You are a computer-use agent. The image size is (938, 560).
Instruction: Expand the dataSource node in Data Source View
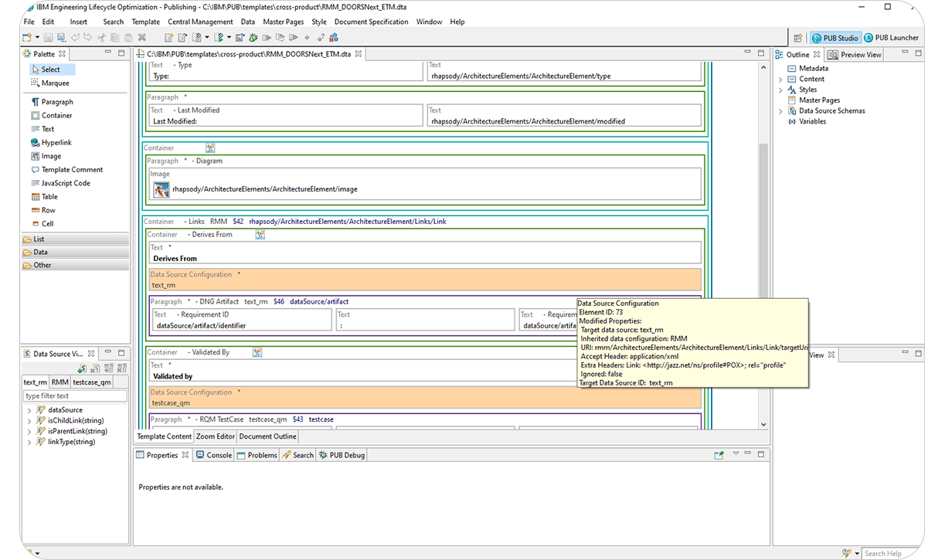point(29,409)
